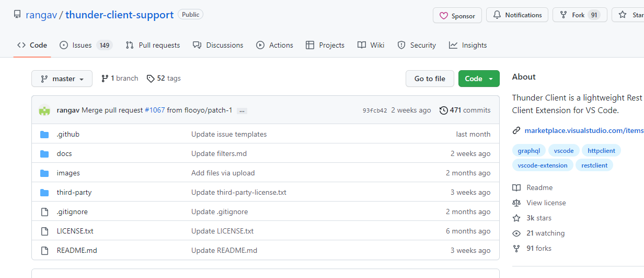Viewport: 644px width, 278px height.
Task: Click the LICENSE.txt file icon
Action: tap(44, 231)
